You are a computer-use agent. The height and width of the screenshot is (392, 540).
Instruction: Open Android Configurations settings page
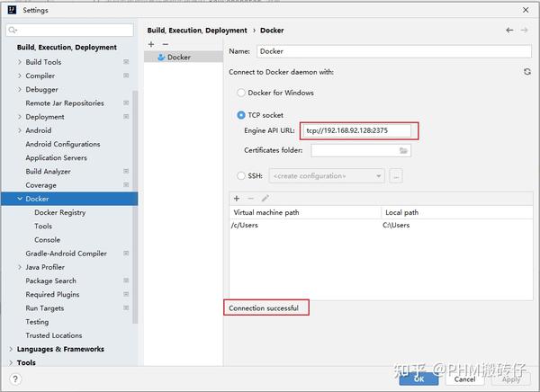(x=63, y=144)
